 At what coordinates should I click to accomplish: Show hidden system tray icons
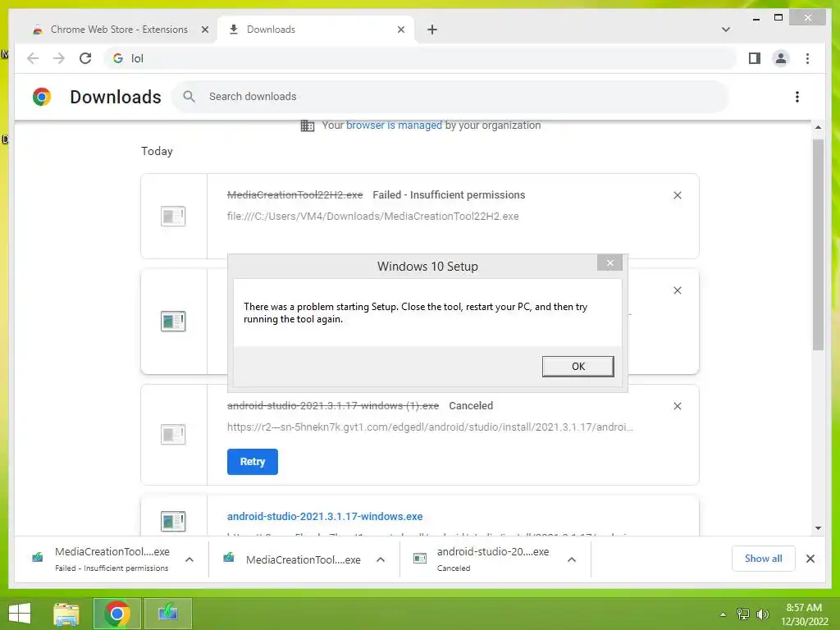pos(723,614)
